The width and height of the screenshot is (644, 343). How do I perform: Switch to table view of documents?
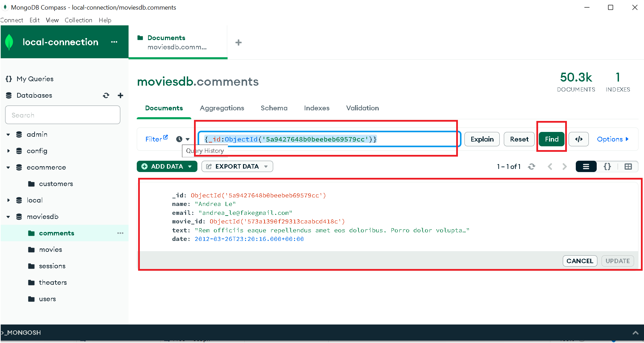click(628, 167)
